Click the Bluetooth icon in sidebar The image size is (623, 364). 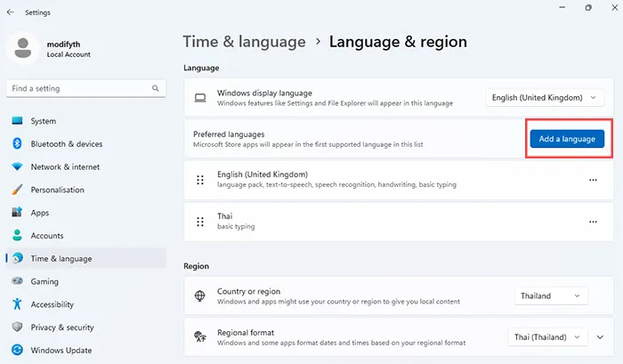coord(17,143)
